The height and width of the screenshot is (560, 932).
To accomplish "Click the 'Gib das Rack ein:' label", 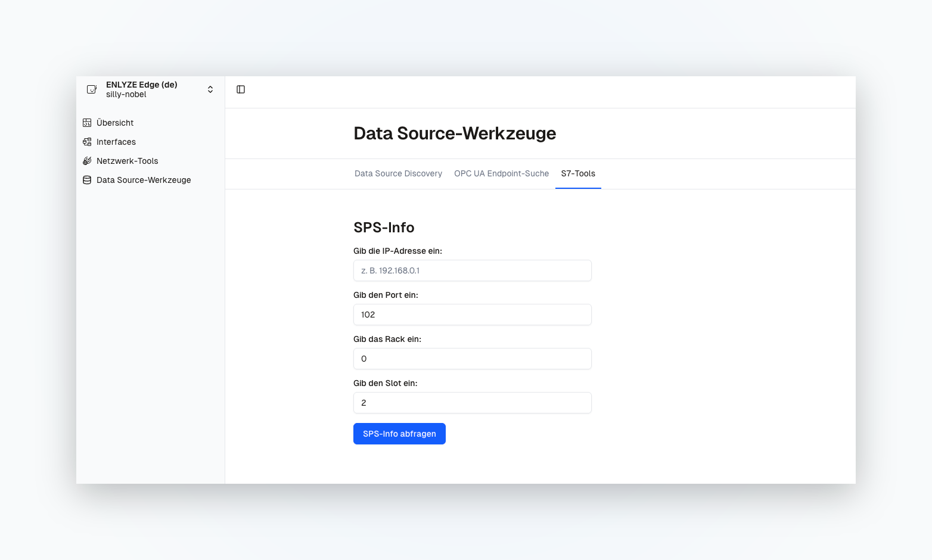I will (387, 339).
